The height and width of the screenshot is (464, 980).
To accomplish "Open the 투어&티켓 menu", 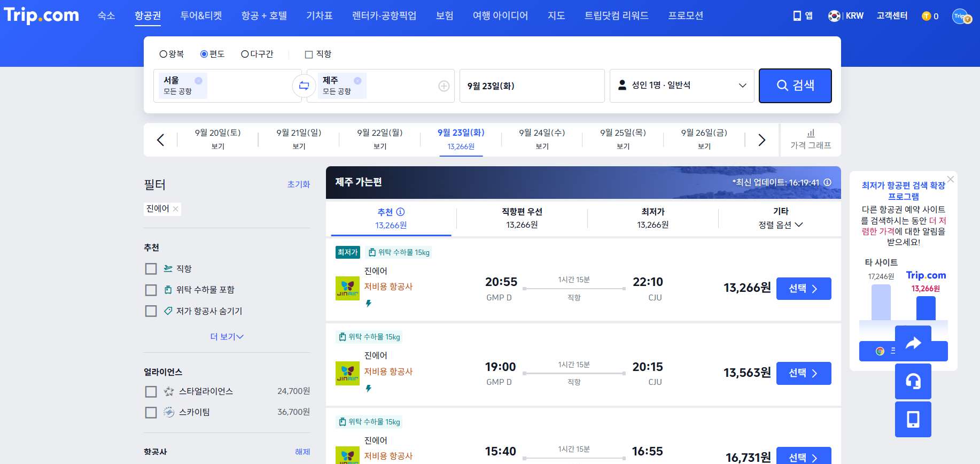I will tap(201, 16).
